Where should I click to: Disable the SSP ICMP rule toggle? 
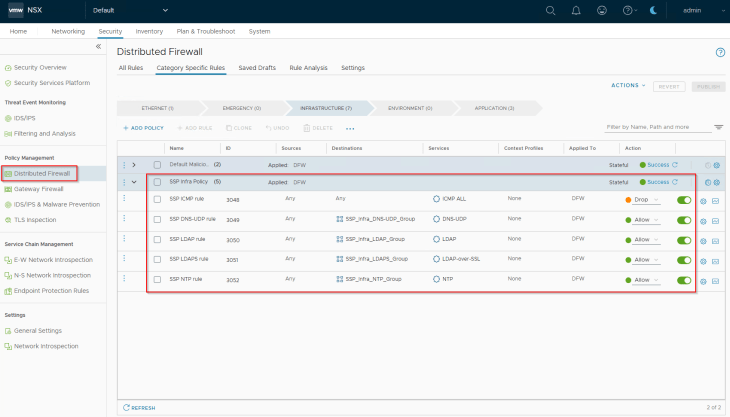click(x=684, y=200)
